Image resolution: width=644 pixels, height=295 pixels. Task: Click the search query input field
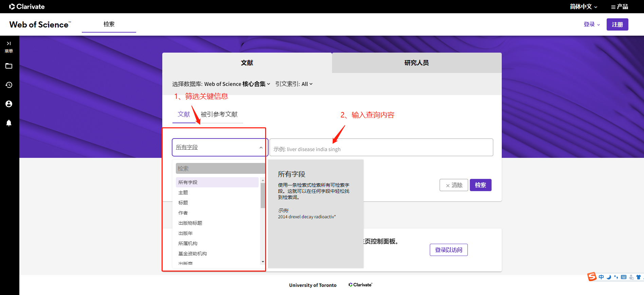381,147
